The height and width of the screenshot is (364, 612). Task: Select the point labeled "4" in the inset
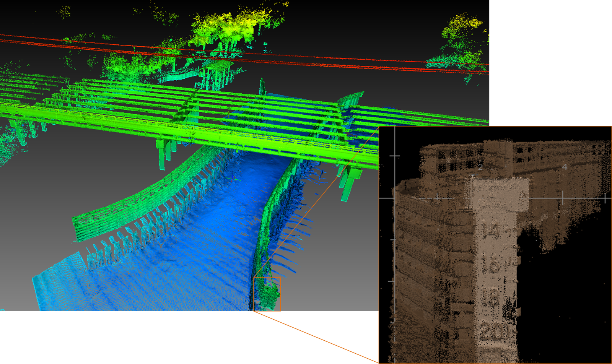pos(565,167)
